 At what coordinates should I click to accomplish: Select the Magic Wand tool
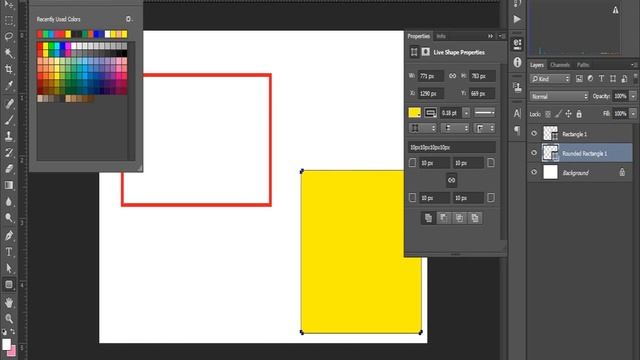click(9, 53)
